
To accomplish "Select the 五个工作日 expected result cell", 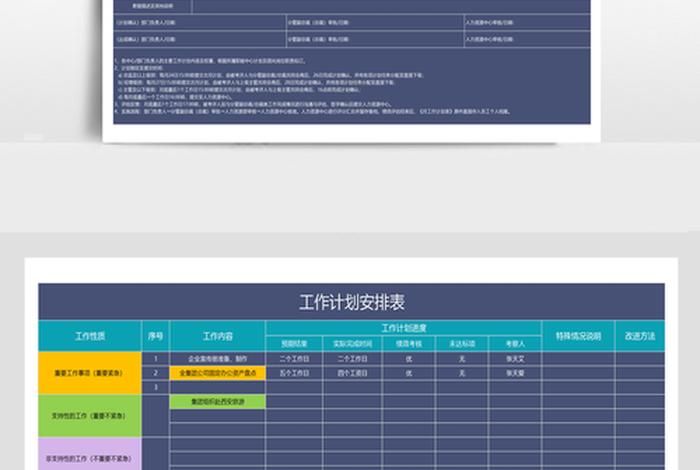I will point(294,373).
